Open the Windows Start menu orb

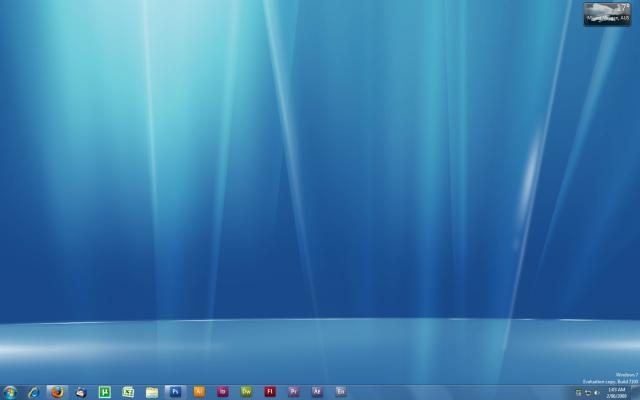(x=10, y=392)
